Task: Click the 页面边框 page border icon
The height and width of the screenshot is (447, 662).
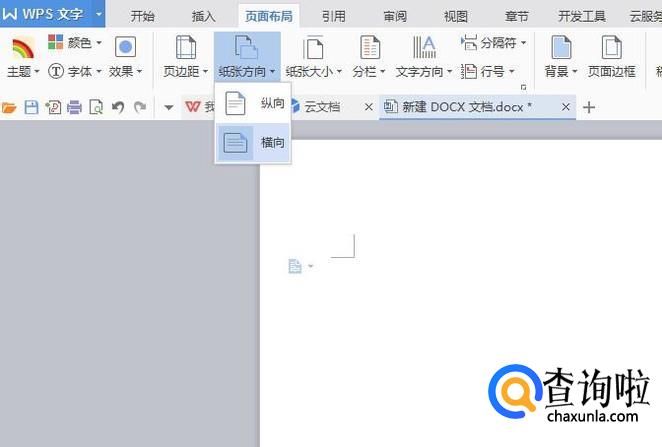Action: tap(611, 47)
